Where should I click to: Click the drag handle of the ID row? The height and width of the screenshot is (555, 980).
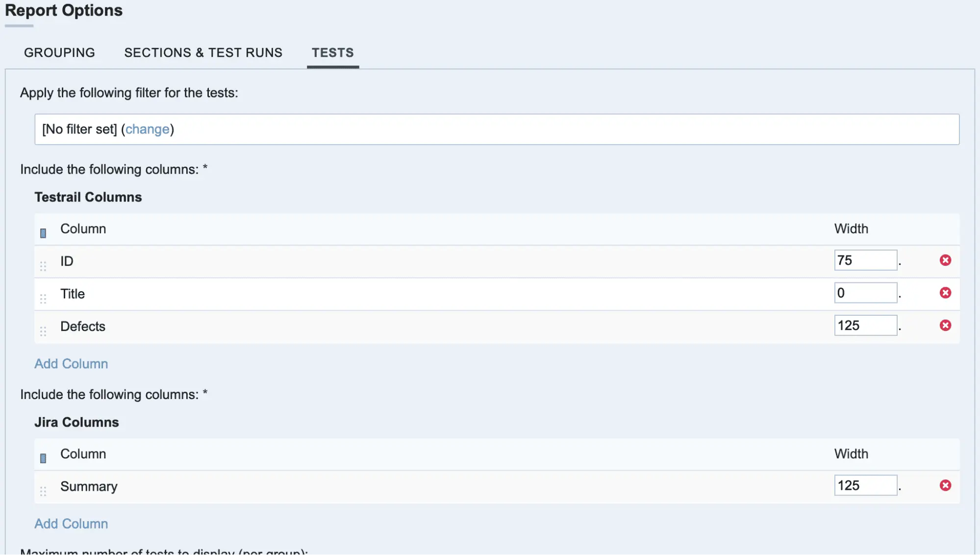43,266
